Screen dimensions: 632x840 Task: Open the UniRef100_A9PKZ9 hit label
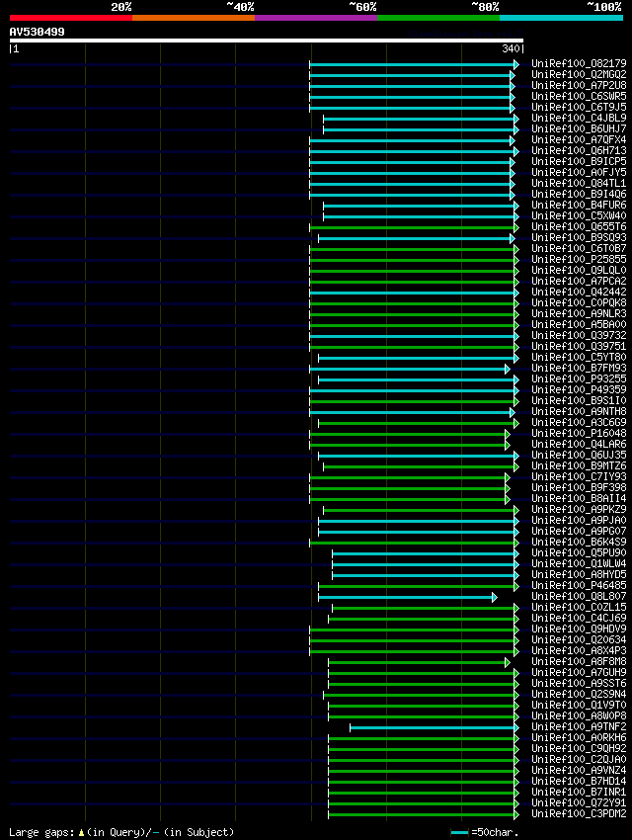[579, 510]
